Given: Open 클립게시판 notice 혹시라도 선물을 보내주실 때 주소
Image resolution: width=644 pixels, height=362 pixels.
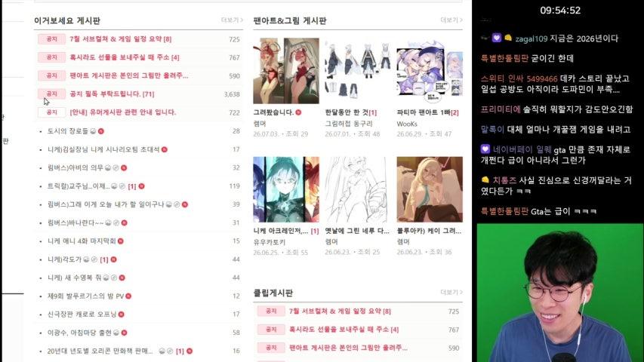Looking at the screenshot, I should click(344, 329).
